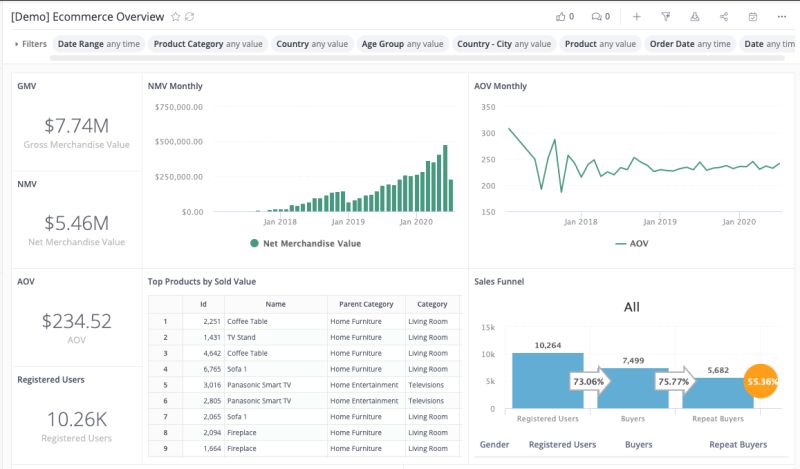Image resolution: width=800 pixels, height=469 pixels.
Task: Click the thumbs-up like icon
Action: tap(560, 17)
